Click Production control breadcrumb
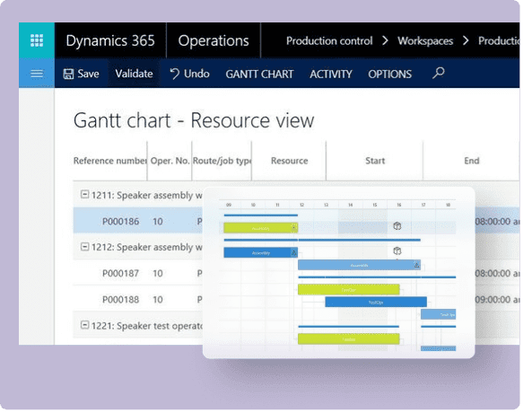This screenshot has height=413, width=532. (329, 40)
